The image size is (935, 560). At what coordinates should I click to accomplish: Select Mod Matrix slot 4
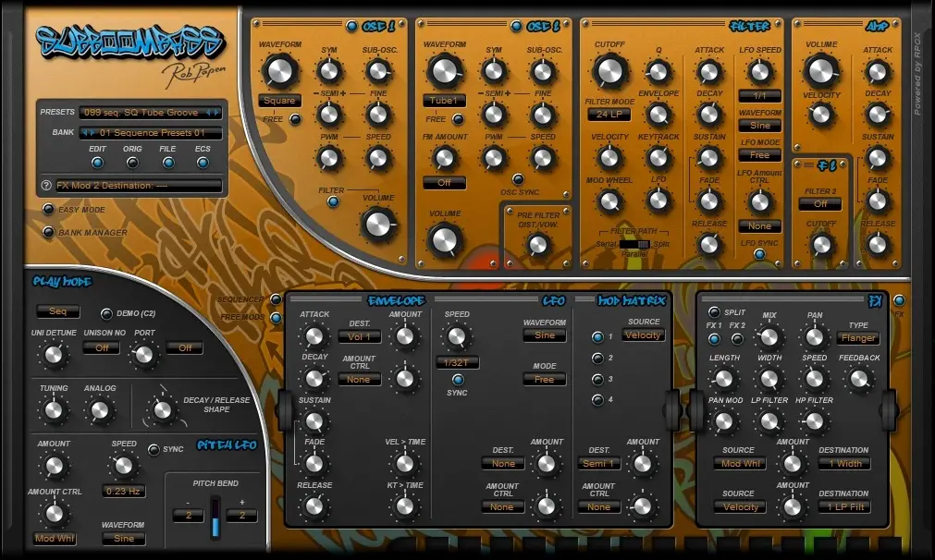click(597, 400)
